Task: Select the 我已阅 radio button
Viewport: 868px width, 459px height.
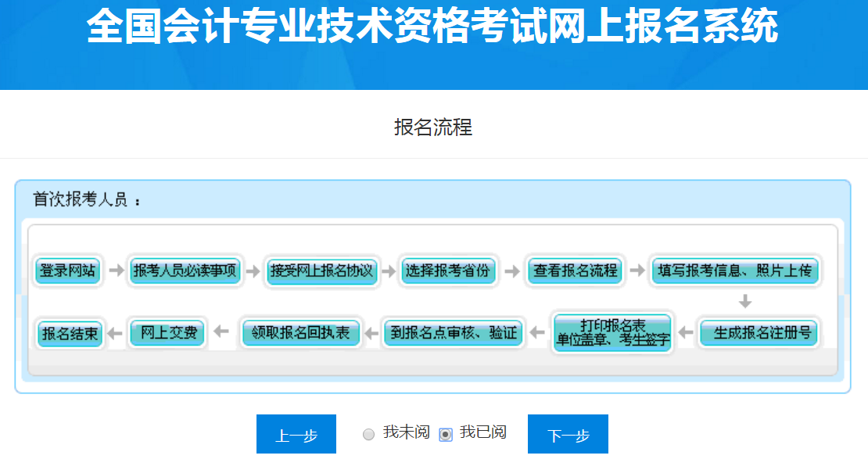Action: click(444, 432)
